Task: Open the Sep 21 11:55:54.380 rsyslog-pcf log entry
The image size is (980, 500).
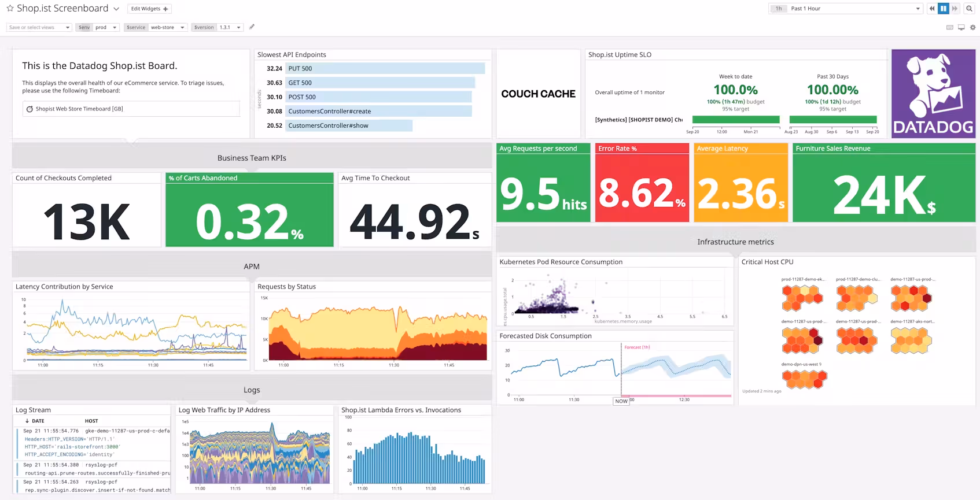Action: click(x=93, y=469)
